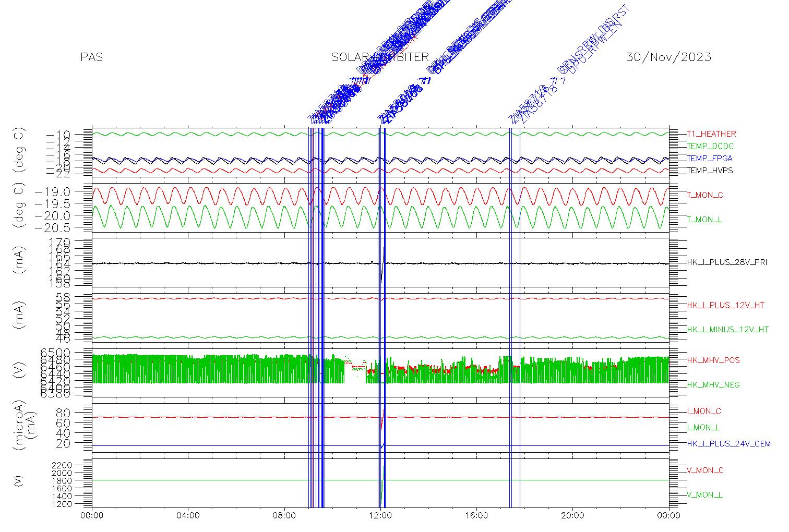Click the HK_I_MINUS_12V_HT legend label

(x=727, y=330)
